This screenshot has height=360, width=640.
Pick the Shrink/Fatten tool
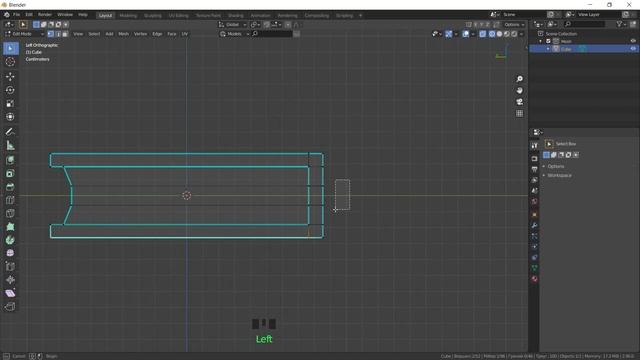(11, 280)
